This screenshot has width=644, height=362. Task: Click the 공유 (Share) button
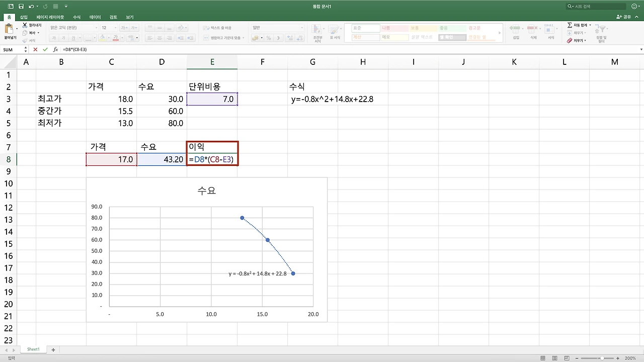(623, 17)
